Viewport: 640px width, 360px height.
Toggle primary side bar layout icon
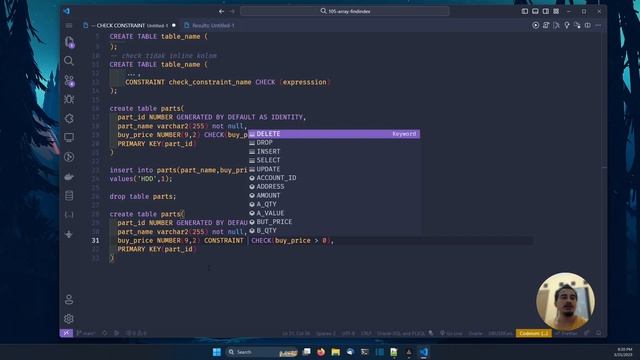pyautogui.click(x=524, y=11)
